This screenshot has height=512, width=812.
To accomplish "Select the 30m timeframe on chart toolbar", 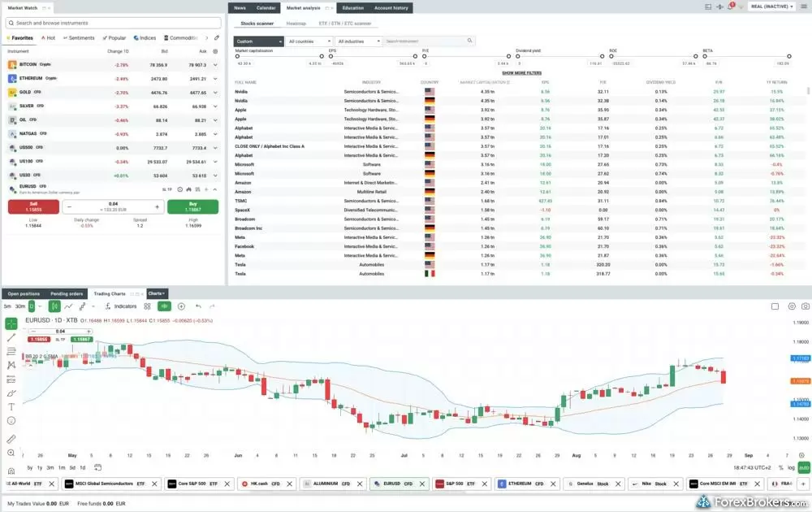I will (19, 306).
